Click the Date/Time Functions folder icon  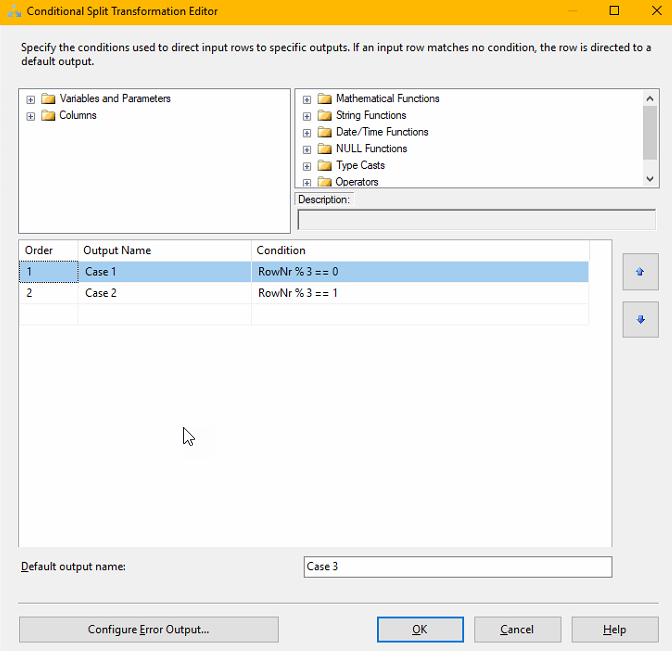pyautogui.click(x=324, y=132)
